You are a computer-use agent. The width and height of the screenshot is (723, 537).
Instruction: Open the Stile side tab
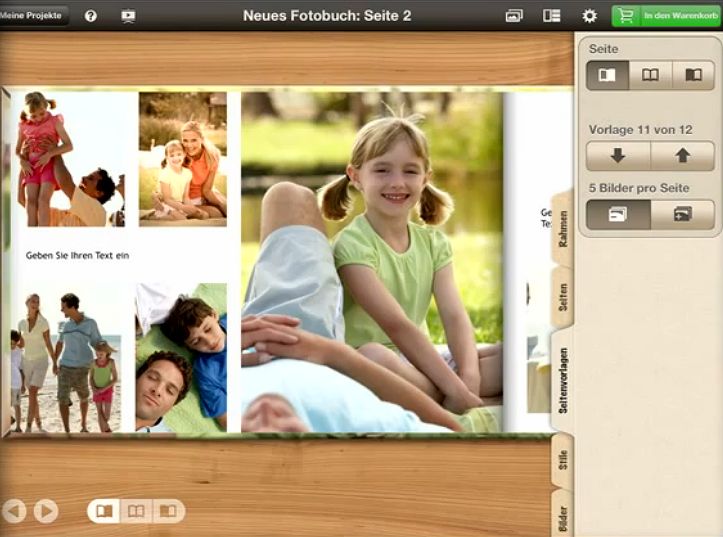(x=564, y=461)
